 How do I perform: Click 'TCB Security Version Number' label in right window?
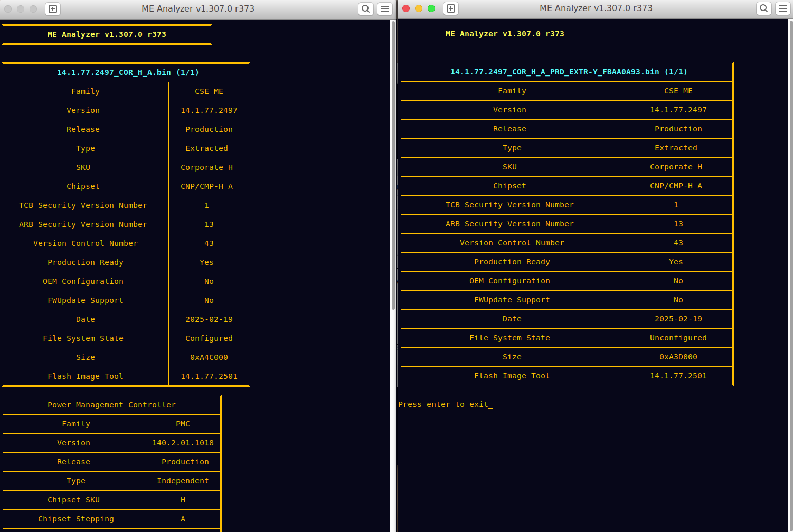510,205
